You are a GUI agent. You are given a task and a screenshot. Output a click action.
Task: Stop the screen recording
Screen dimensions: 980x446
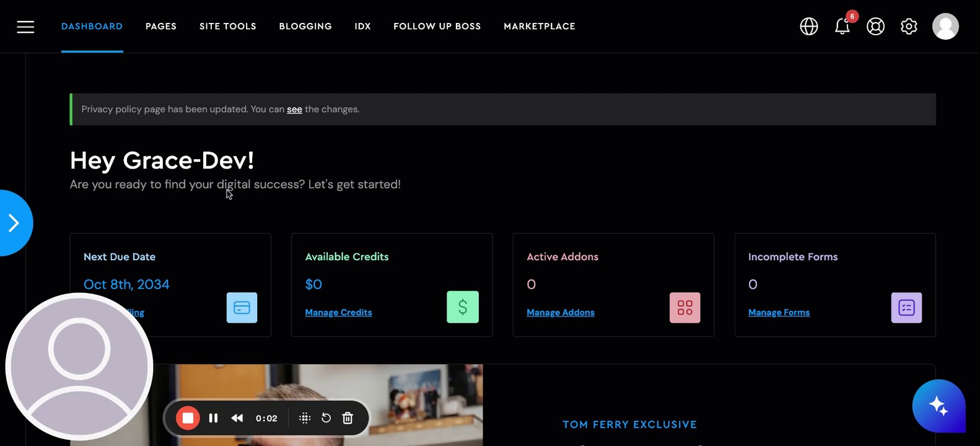pos(188,418)
